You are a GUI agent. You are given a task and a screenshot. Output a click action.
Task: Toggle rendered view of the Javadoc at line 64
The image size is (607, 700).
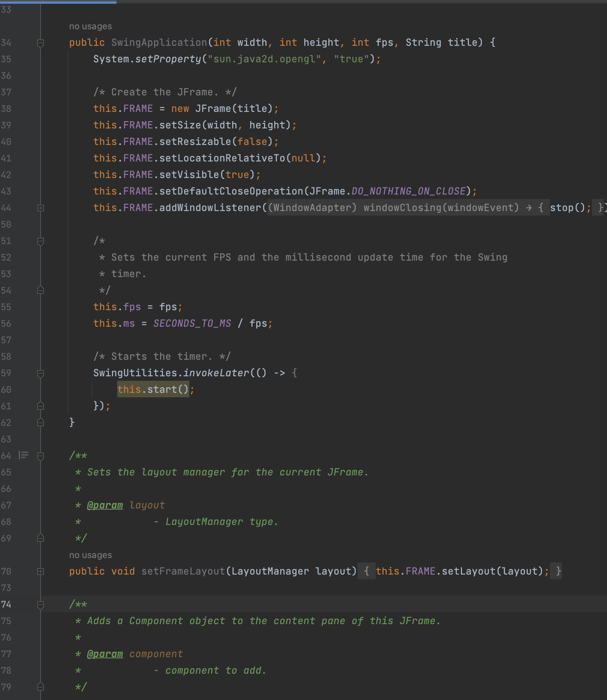click(23, 456)
